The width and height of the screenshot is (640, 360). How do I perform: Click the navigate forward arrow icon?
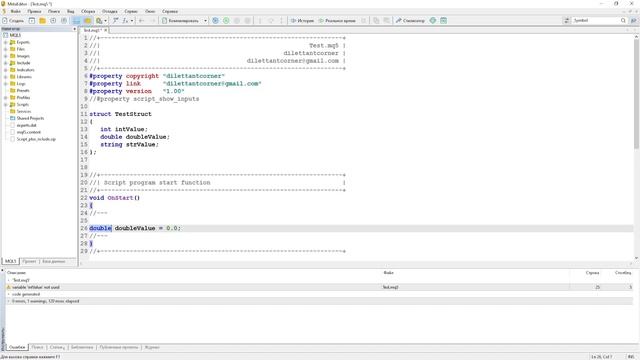point(152,20)
